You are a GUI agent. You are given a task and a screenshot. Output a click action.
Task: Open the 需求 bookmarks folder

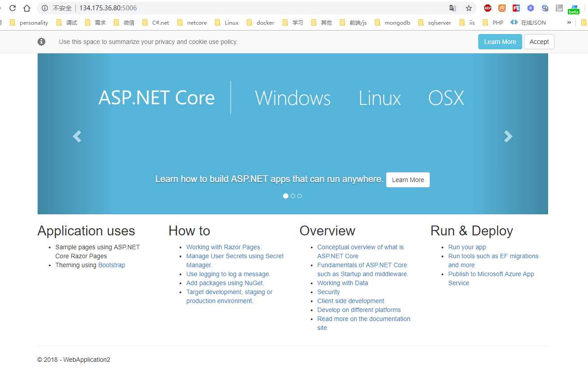point(95,22)
